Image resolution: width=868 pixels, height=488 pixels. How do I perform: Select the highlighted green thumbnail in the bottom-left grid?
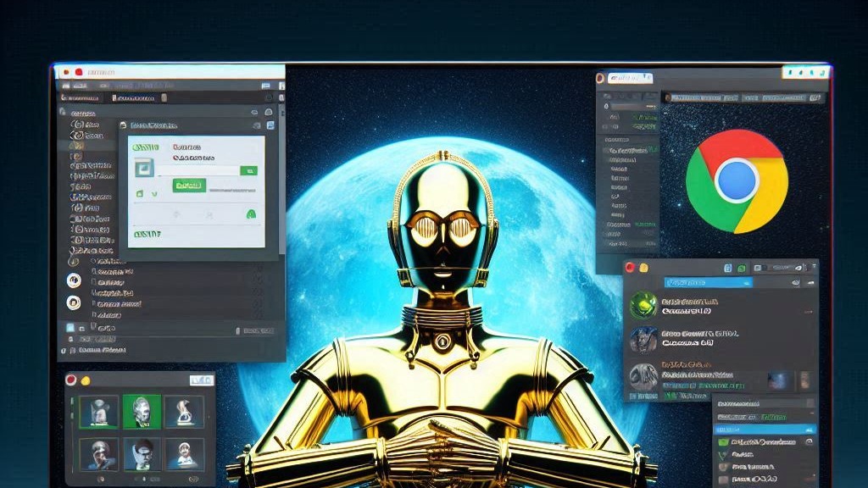pos(141,412)
